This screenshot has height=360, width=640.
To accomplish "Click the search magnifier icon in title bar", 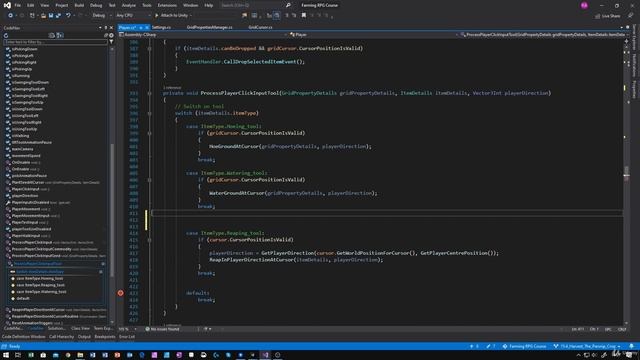I will (x=288, y=5).
